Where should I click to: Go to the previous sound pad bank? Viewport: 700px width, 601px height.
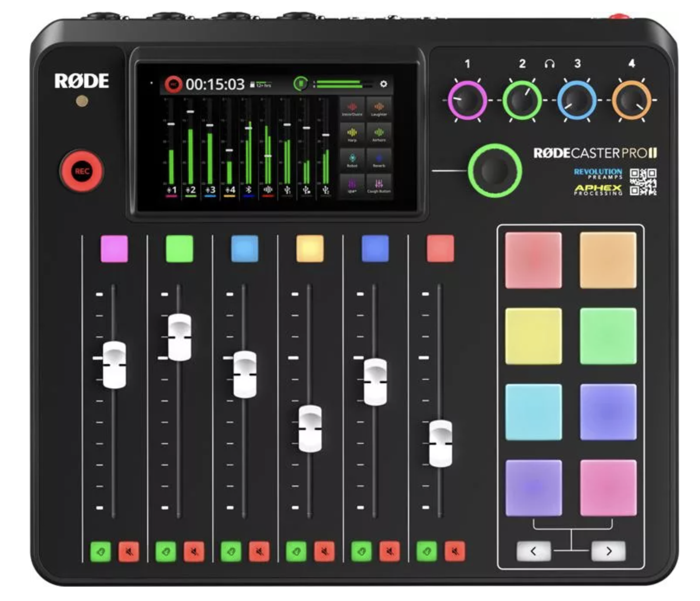click(533, 551)
